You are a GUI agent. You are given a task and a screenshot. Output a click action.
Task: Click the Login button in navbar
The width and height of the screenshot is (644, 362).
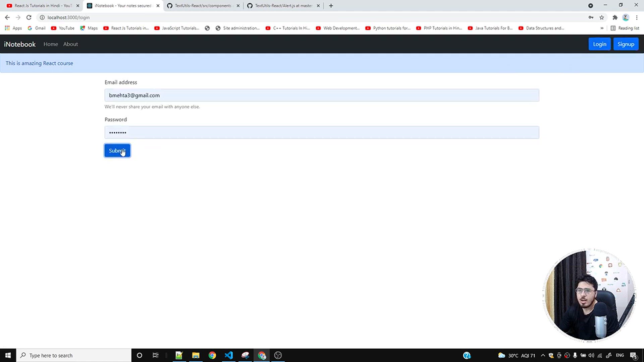[599, 44]
